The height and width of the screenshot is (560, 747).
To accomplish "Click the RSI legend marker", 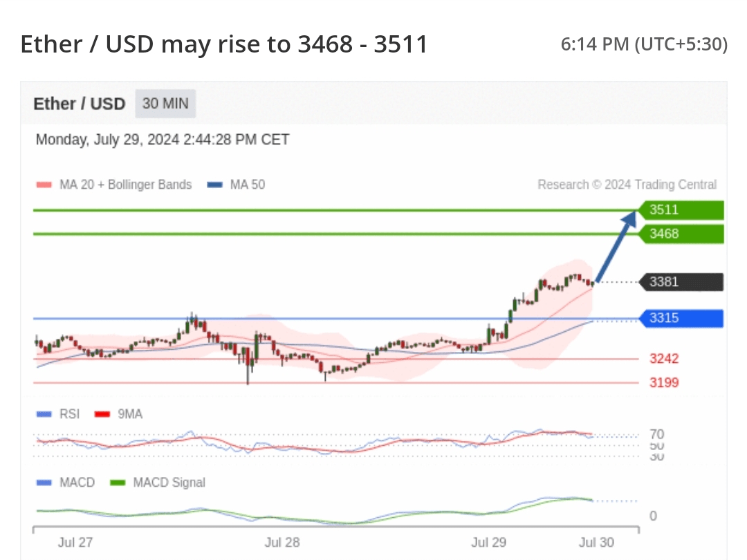I will tap(44, 414).
